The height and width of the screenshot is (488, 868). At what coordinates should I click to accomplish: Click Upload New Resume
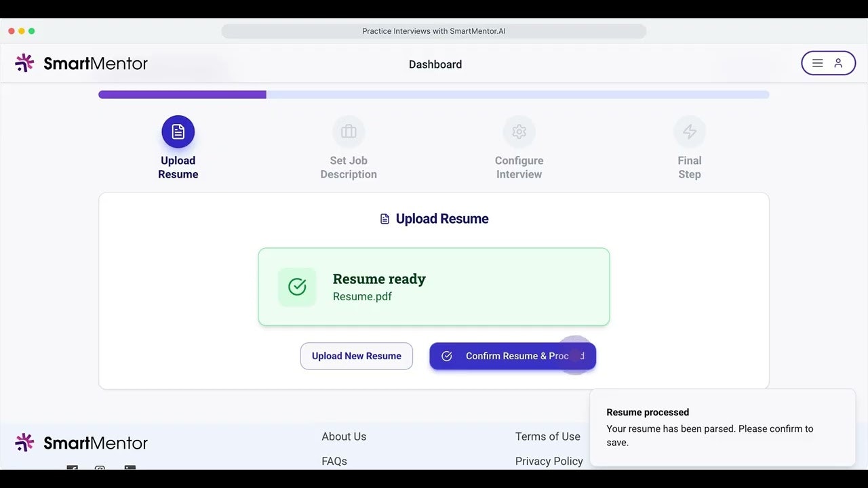point(356,356)
